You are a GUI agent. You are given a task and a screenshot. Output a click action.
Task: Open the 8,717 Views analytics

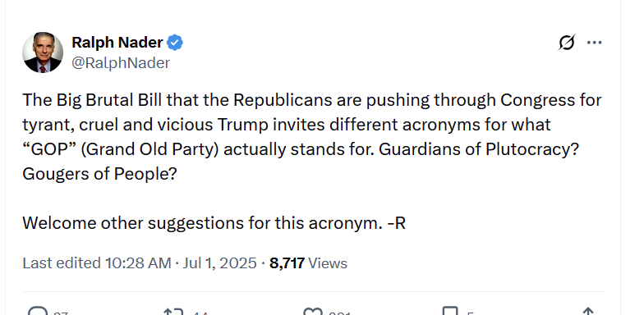308,262
